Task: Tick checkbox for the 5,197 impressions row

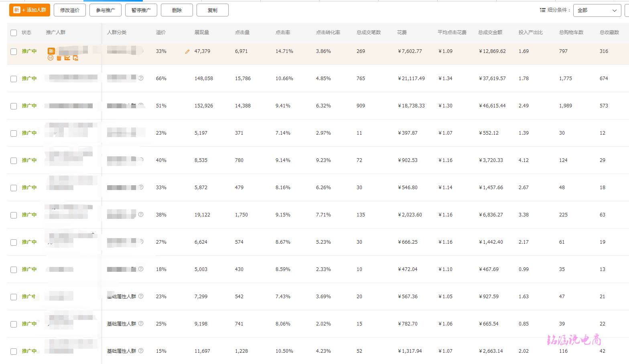Action: pos(14,133)
